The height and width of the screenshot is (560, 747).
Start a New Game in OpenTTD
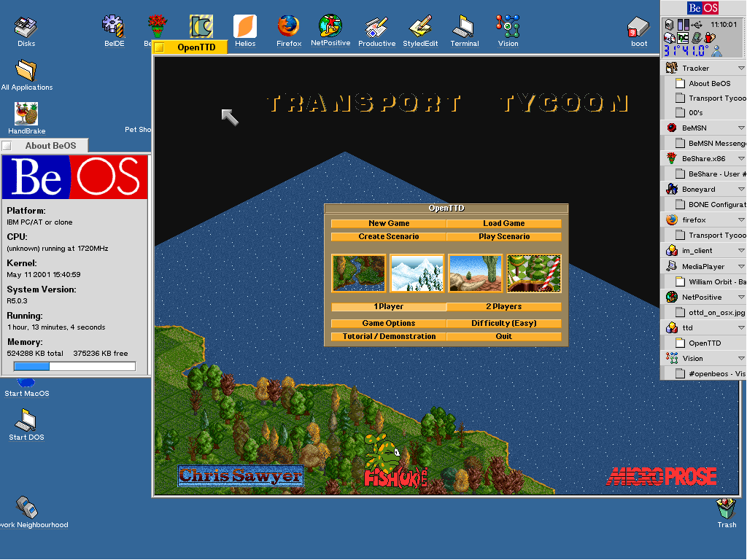pyautogui.click(x=389, y=223)
